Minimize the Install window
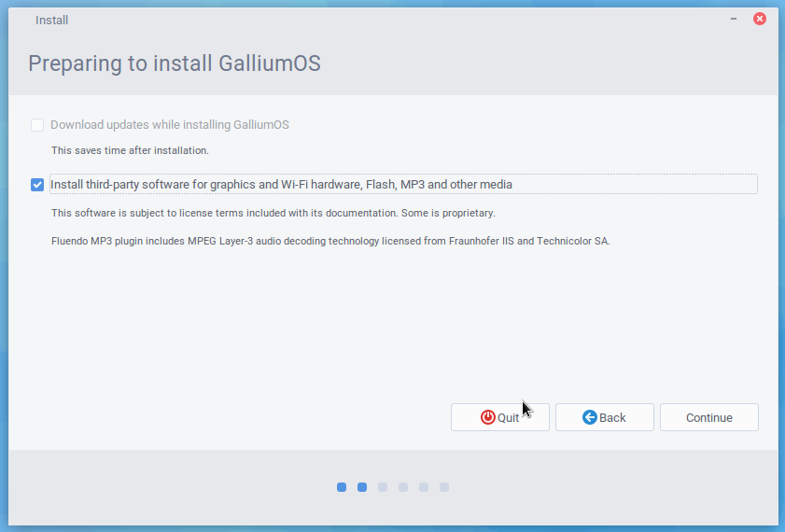 pos(734,19)
